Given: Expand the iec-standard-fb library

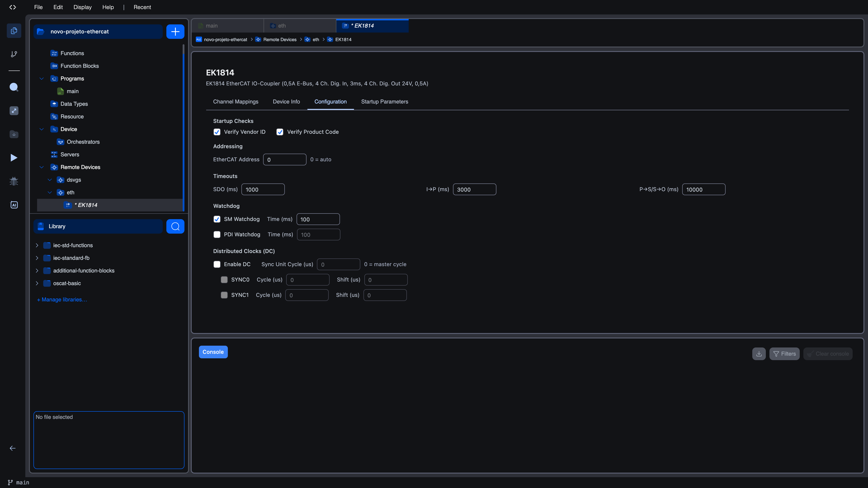Looking at the screenshot, I should tap(37, 258).
